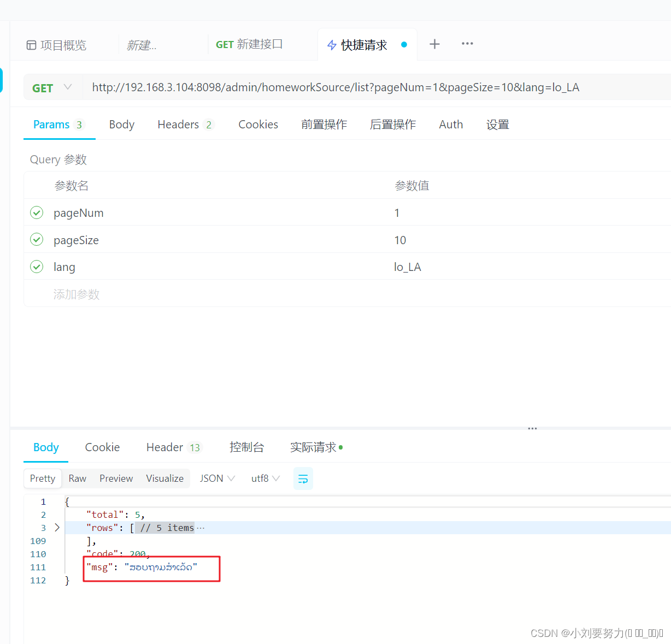671x644 pixels.
Task: Expand the collapsed rows array on line 3
Action: [x=57, y=528]
